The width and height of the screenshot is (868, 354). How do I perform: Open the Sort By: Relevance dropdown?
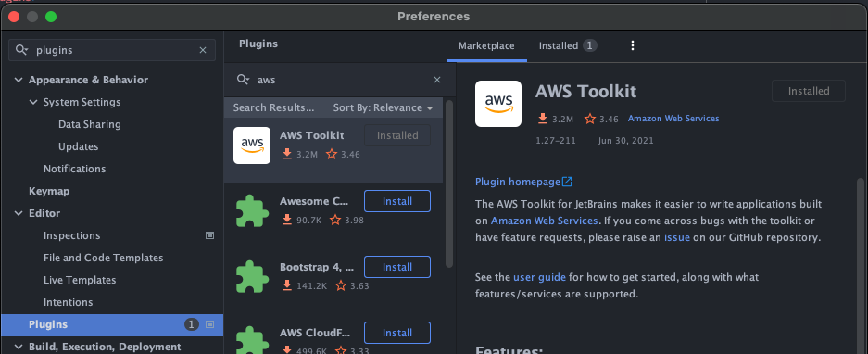coord(384,108)
